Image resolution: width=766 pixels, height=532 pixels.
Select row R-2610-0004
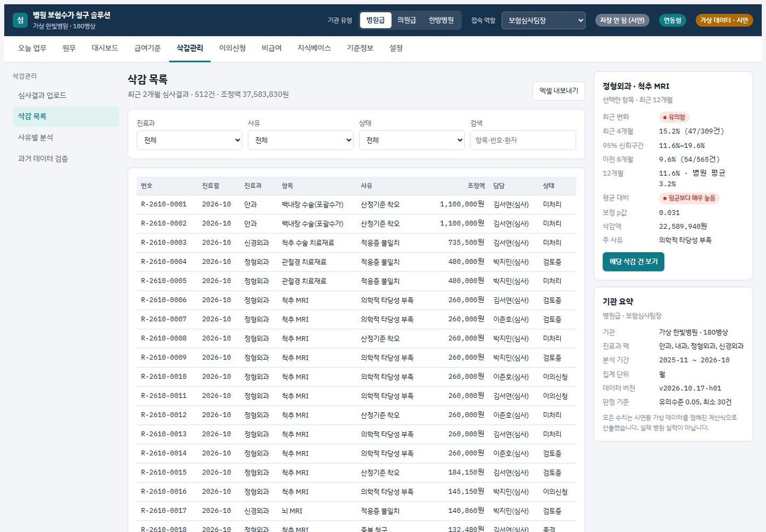tap(356, 262)
